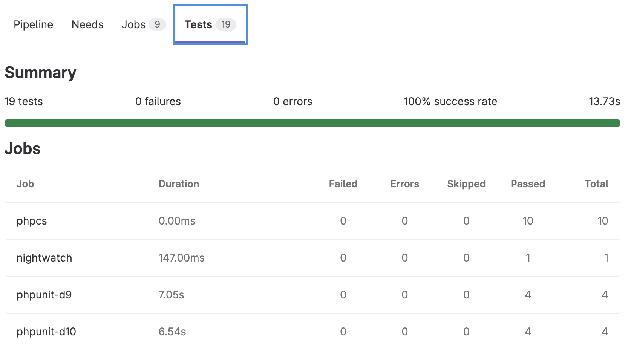Open the nightwatch job test results
Viewport: 628px width, 364px height.
(44, 258)
